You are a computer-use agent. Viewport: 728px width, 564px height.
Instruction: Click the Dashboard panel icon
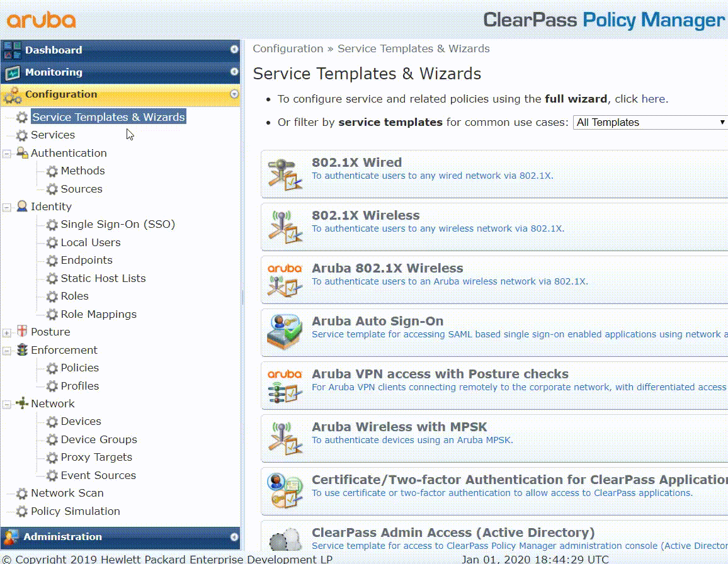(x=13, y=50)
